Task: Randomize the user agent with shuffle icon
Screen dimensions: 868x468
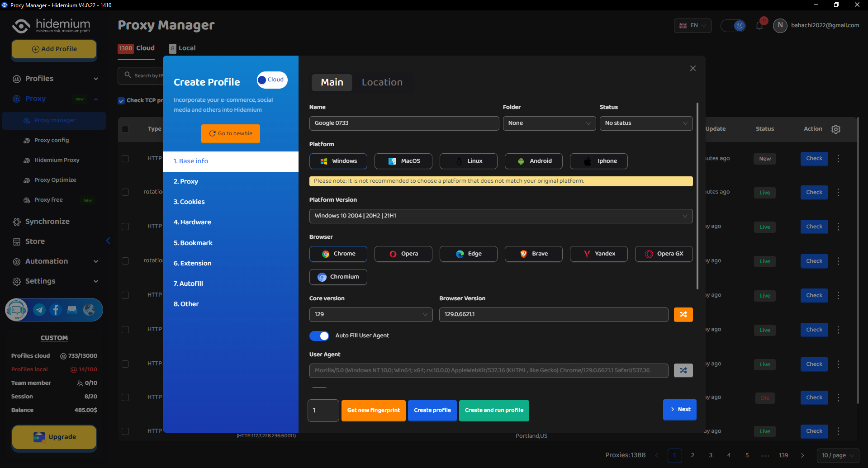Action: 683,371
